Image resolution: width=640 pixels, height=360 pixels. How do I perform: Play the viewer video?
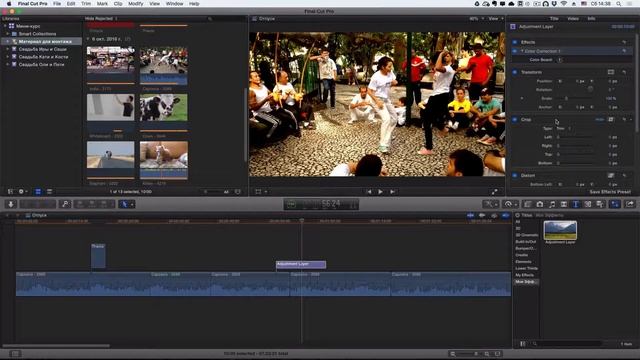380,191
